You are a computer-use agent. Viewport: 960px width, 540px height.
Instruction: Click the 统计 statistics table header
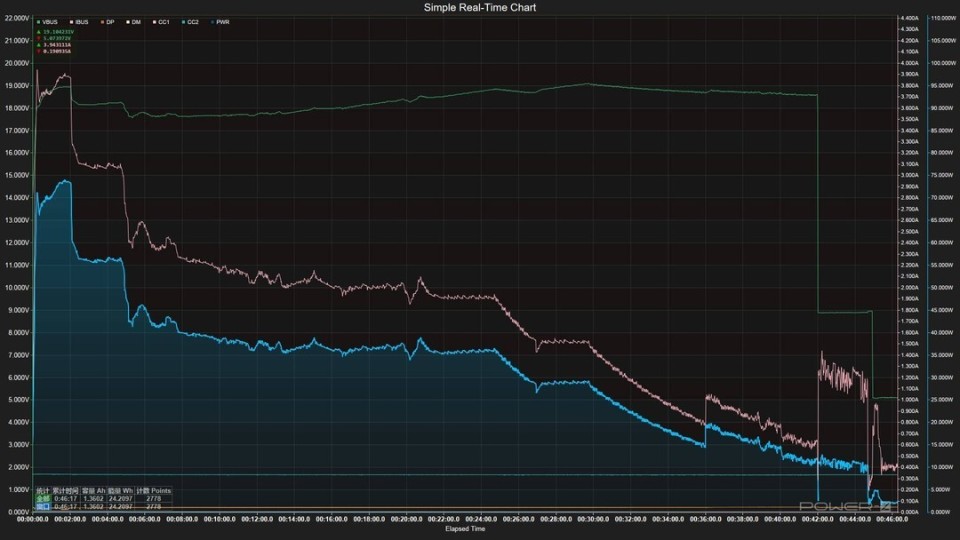pos(43,491)
